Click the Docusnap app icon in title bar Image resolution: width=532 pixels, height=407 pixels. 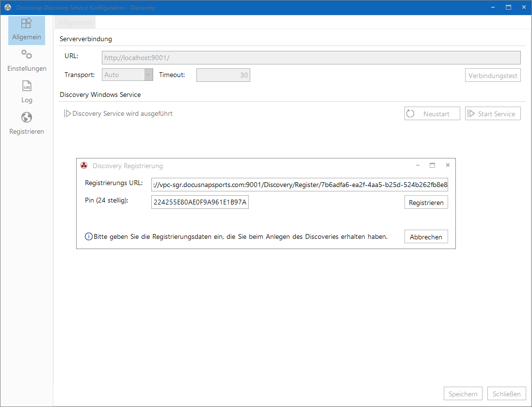(8, 7)
